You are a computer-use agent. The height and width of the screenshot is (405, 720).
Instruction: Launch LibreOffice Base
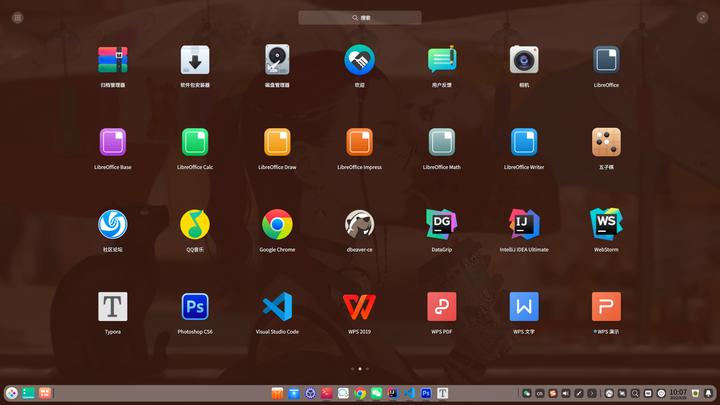pyautogui.click(x=112, y=142)
